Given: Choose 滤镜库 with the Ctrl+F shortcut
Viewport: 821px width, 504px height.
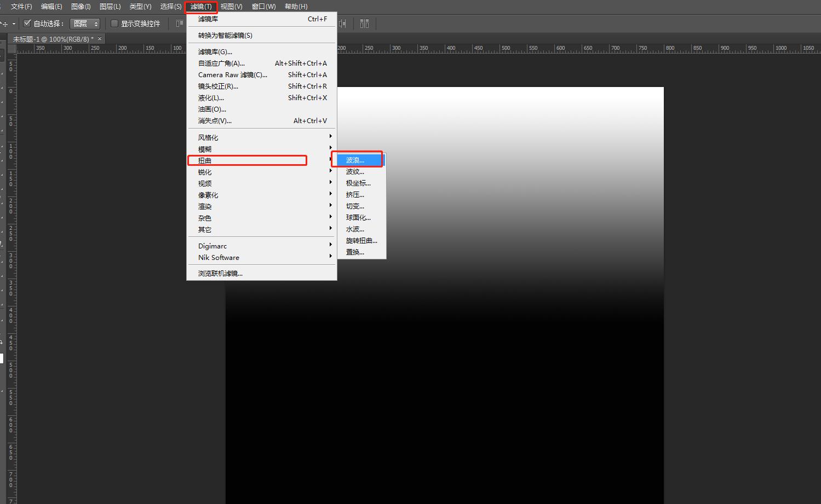Looking at the screenshot, I should (x=262, y=19).
